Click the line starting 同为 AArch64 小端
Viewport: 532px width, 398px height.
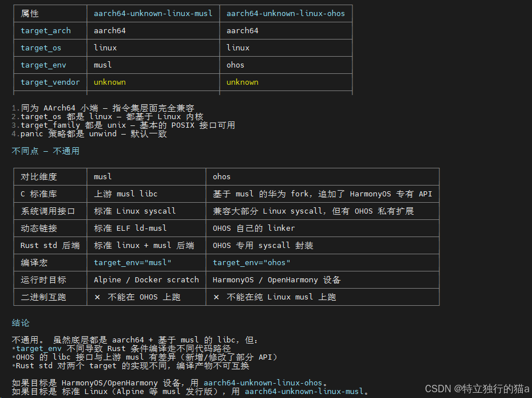[x=103, y=108]
